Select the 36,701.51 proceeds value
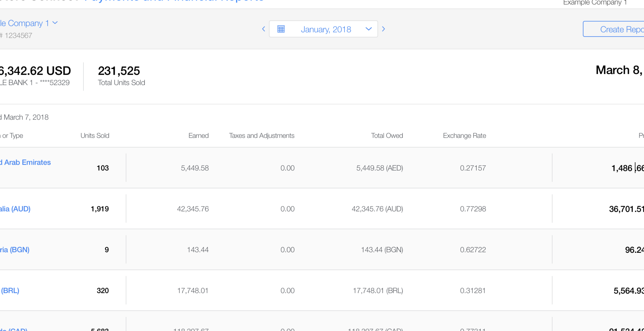The image size is (644, 331). 627,209
